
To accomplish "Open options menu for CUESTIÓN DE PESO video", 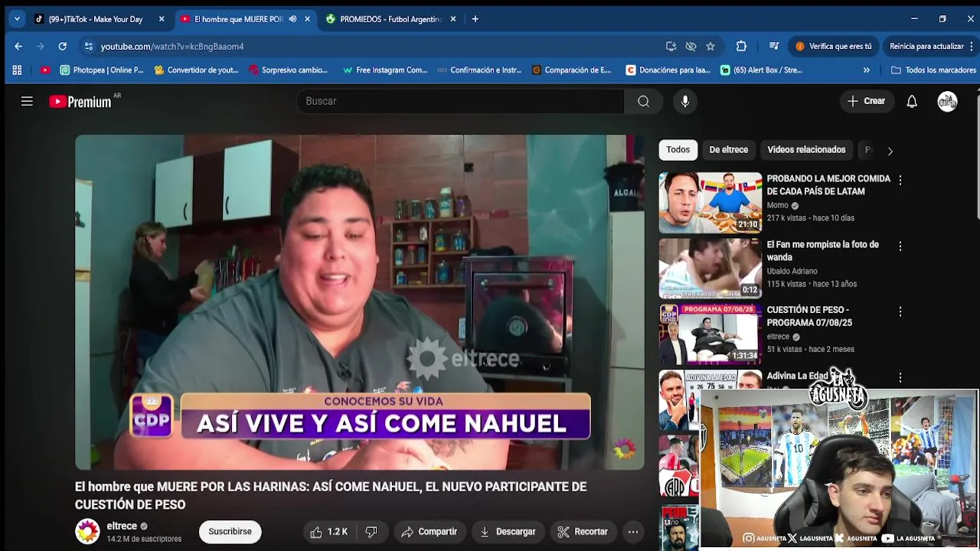I will (x=900, y=312).
